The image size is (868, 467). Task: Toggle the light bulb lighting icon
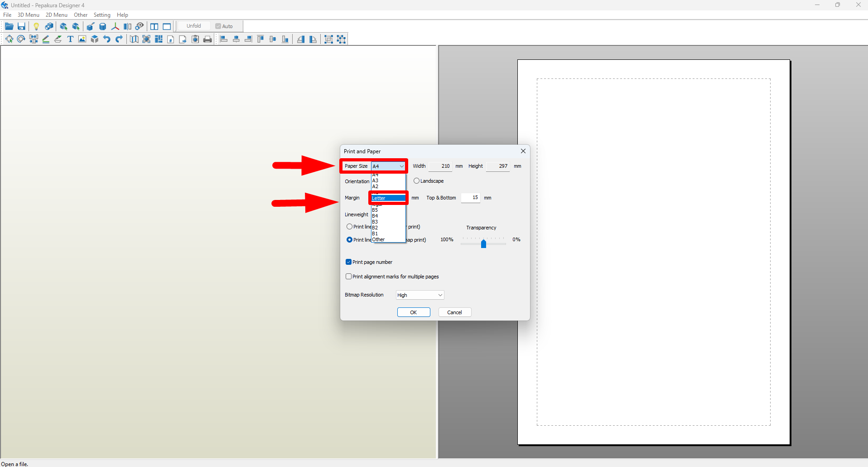[36, 26]
